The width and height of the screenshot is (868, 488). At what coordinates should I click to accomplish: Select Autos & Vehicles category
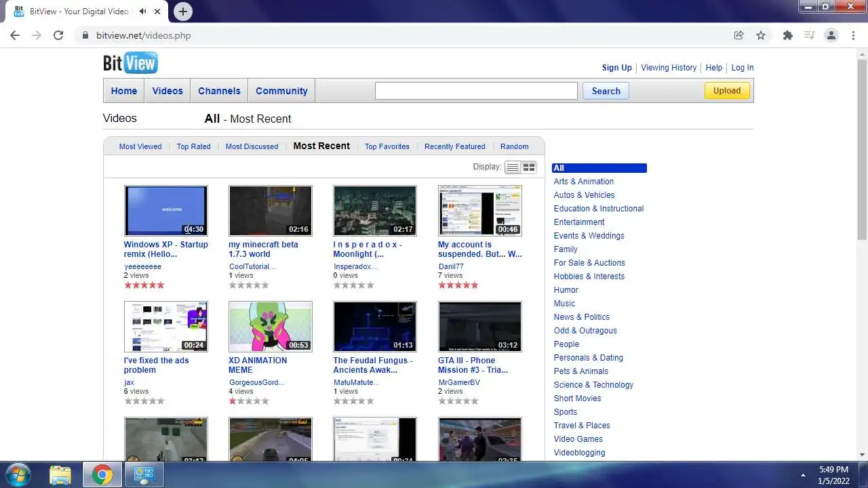[x=585, y=195]
